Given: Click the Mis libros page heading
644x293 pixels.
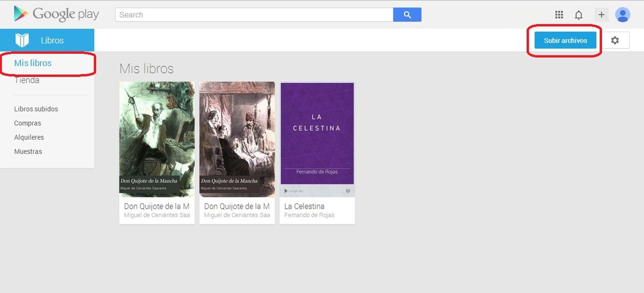Looking at the screenshot, I should (x=146, y=69).
